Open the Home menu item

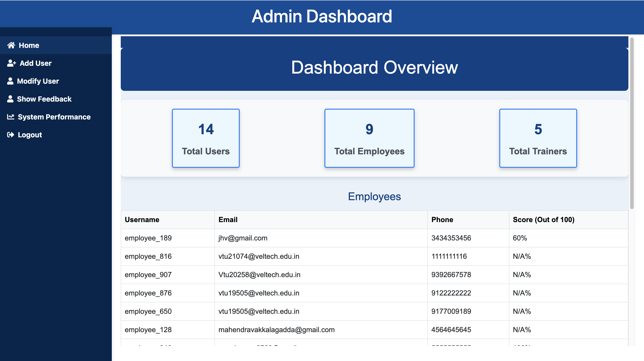pyautogui.click(x=29, y=45)
